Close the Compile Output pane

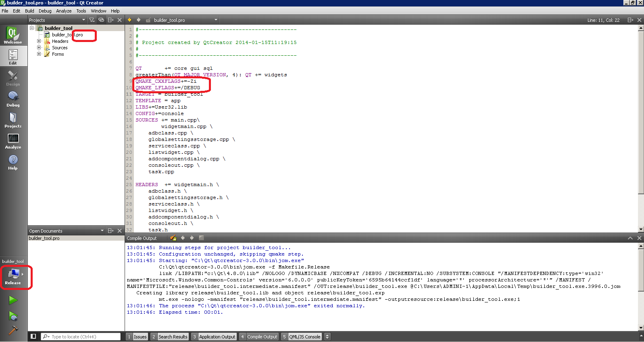tap(639, 238)
